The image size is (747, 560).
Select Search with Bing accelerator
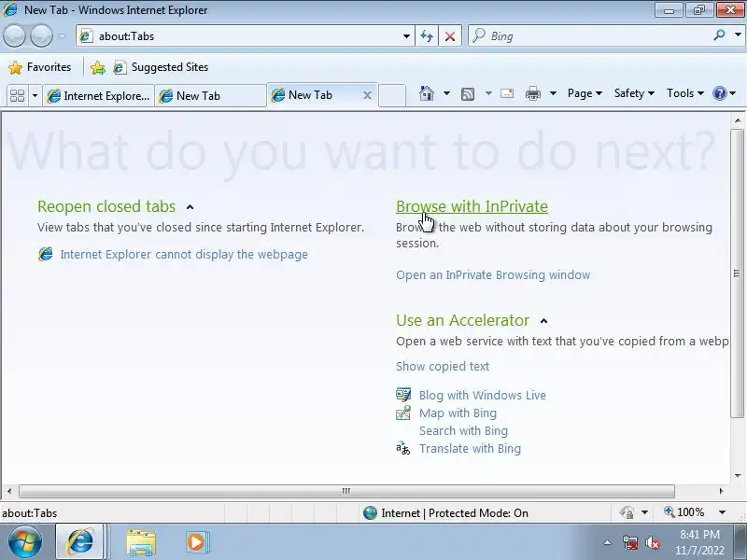coord(463,430)
